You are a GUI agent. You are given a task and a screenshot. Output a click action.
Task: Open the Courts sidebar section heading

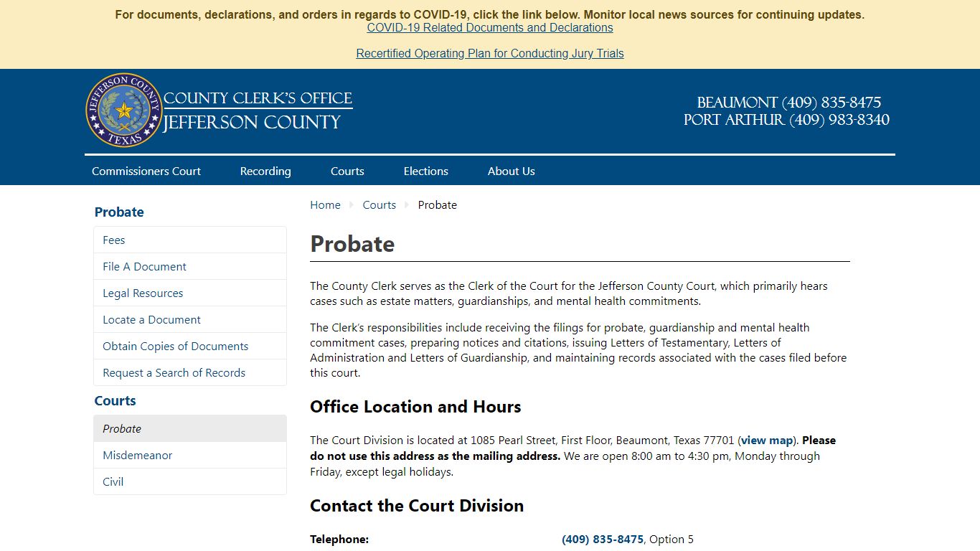pyautogui.click(x=115, y=400)
